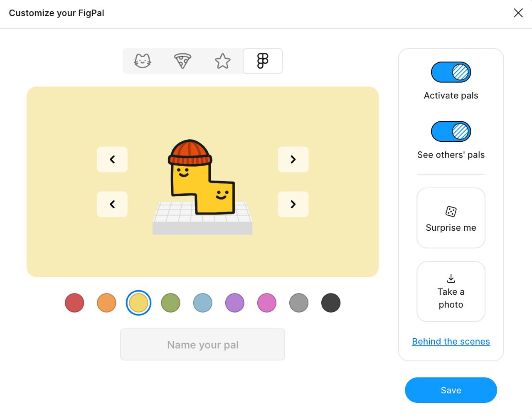Select the dark gray color swatch

331,303
